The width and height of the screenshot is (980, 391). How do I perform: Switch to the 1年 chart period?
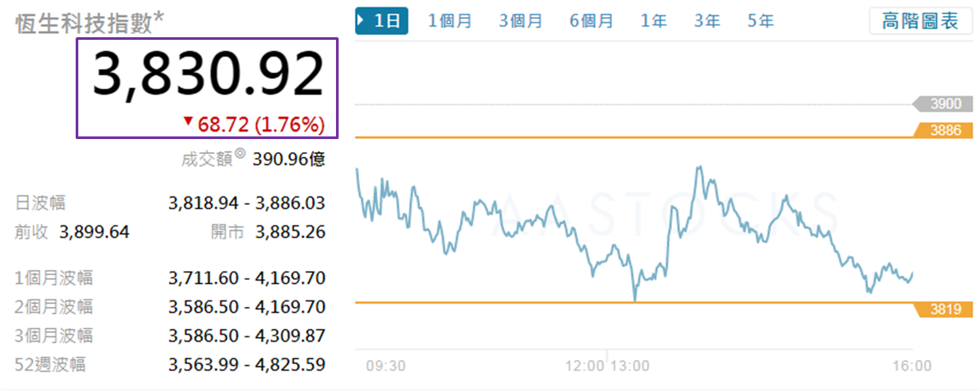tap(653, 21)
